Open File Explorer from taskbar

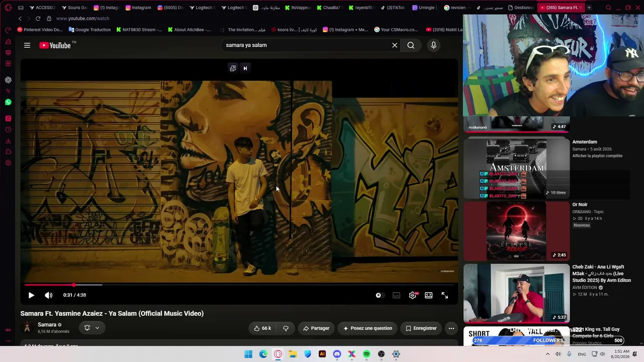click(293, 354)
